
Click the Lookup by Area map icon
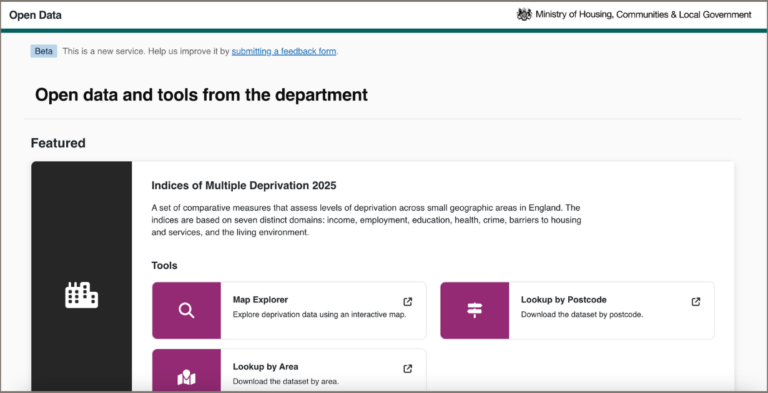click(186, 378)
